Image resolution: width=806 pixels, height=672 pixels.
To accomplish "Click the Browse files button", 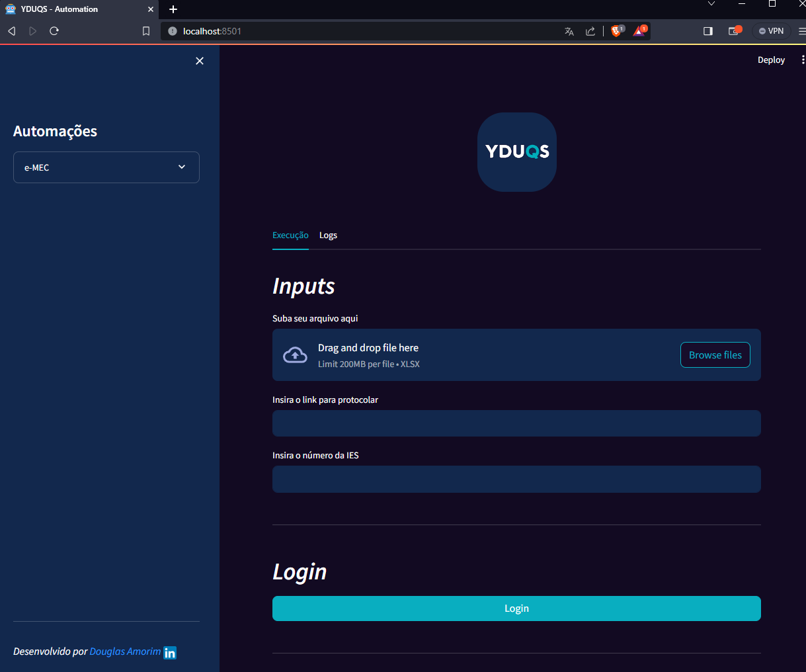I will (715, 355).
